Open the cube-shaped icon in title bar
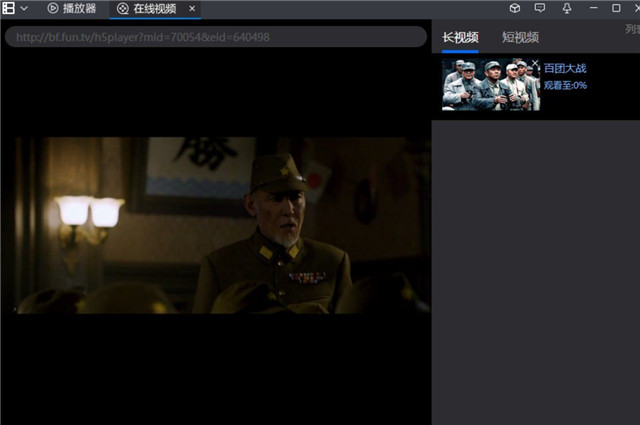 [x=515, y=8]
